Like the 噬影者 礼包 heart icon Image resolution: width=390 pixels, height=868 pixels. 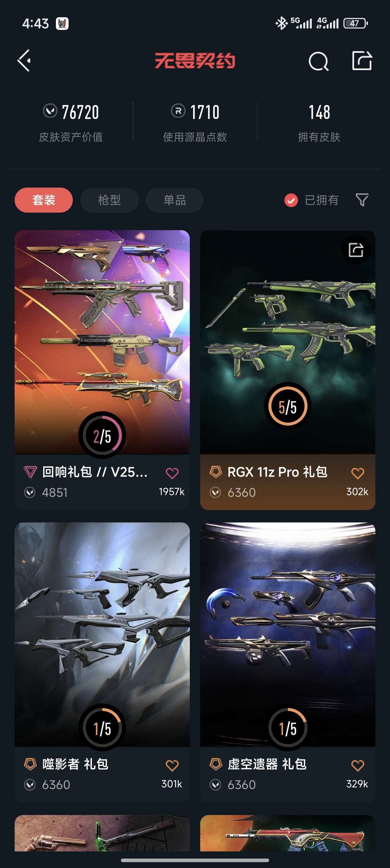pyautogui.click(x=172, y=765)
